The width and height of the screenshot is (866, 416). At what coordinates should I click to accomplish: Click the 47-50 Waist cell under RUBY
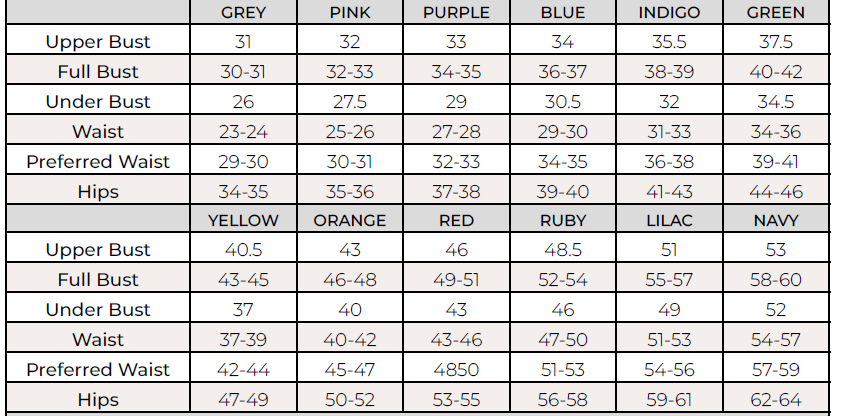point(563,340)
